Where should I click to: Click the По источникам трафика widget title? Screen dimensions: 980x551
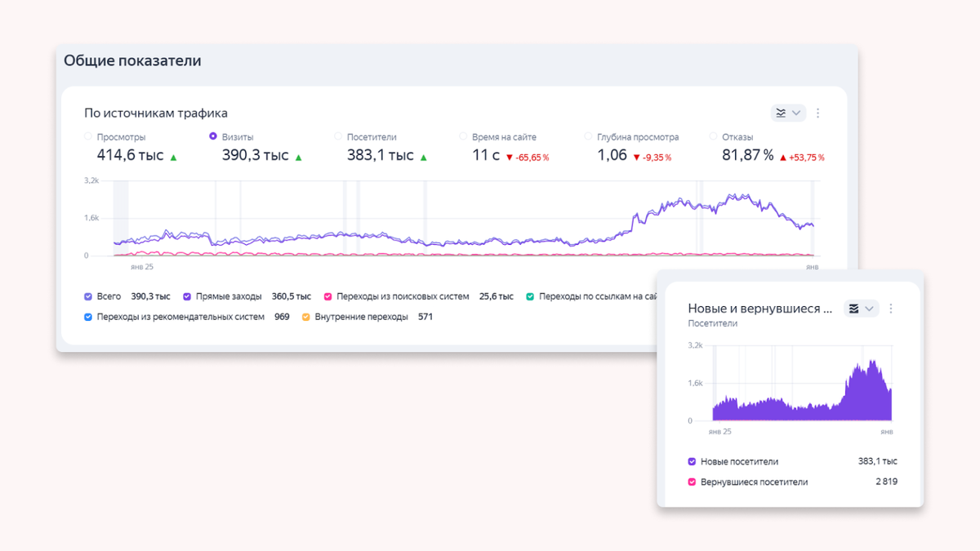tap(156, 113)
